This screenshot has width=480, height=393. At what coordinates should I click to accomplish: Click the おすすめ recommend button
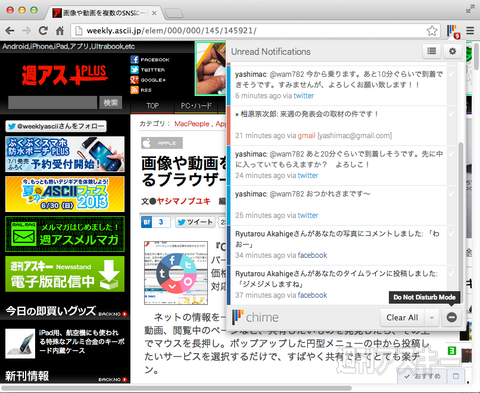click(x=423, y=376)
